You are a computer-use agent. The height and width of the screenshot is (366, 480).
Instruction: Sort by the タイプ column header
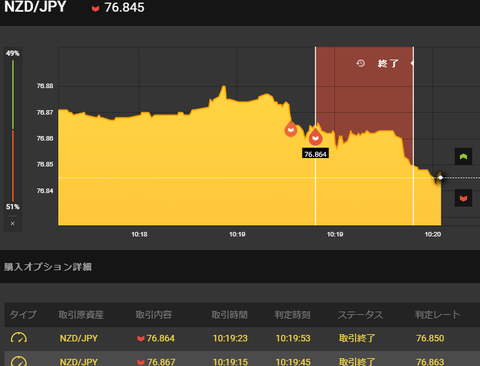[x=23, y=314]
